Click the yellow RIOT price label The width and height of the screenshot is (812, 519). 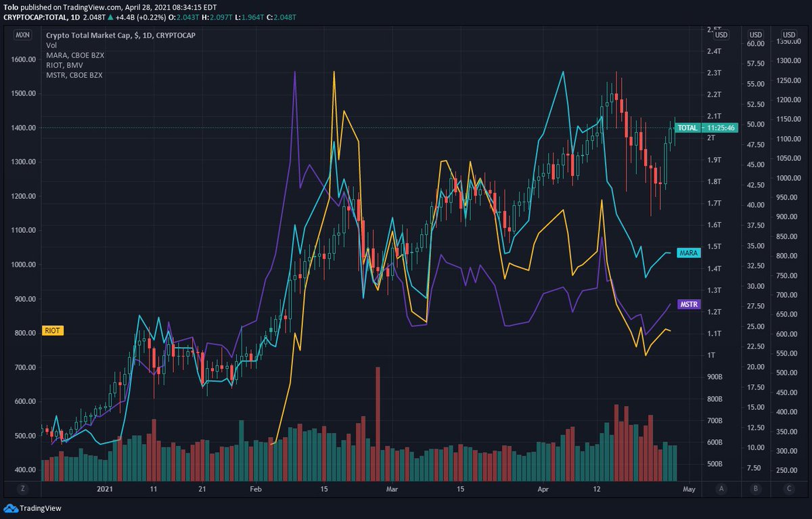(53, 330)
